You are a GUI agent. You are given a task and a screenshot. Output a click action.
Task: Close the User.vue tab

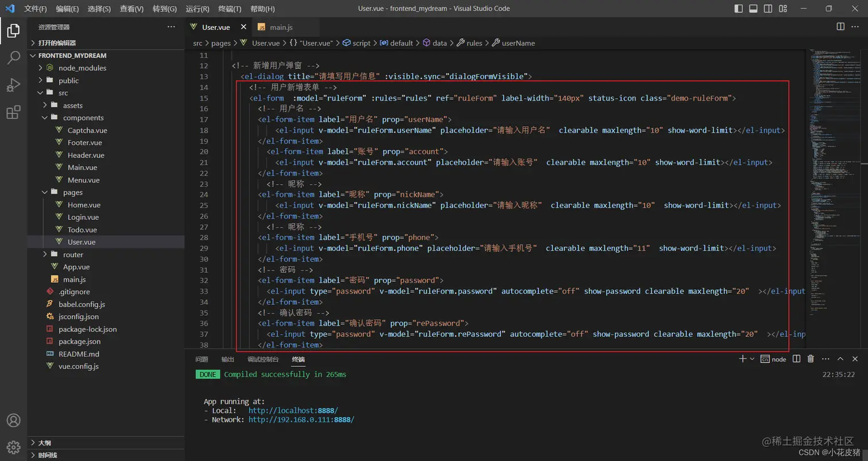[243, 27]
